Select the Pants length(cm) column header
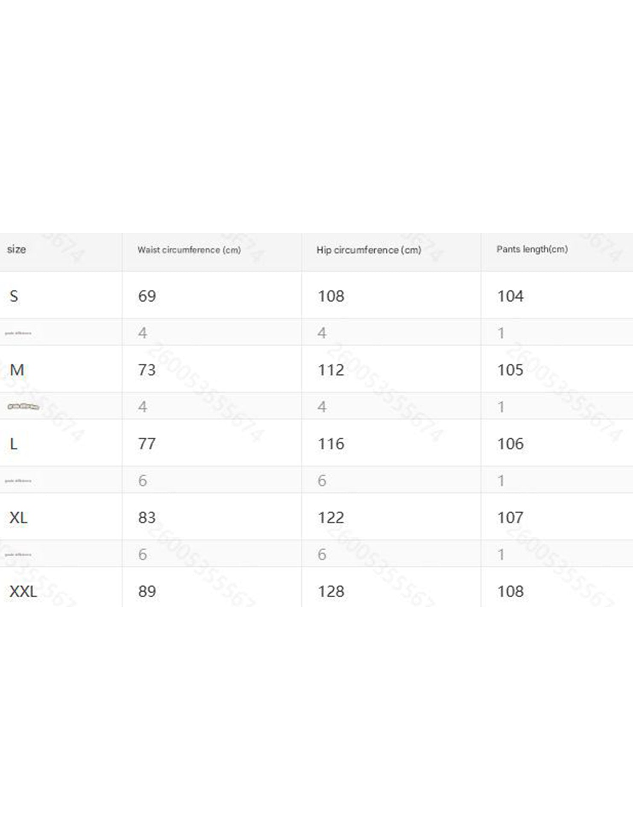 pos(532,249)
